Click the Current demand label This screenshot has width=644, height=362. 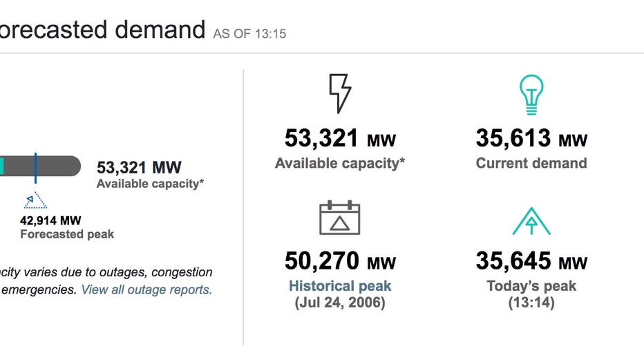pos(531,163)
